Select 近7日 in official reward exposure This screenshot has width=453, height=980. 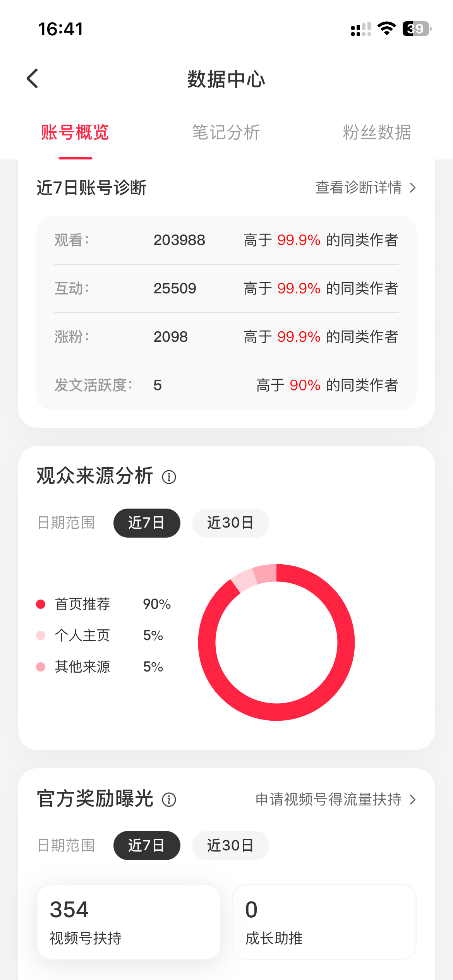(147, 845)
